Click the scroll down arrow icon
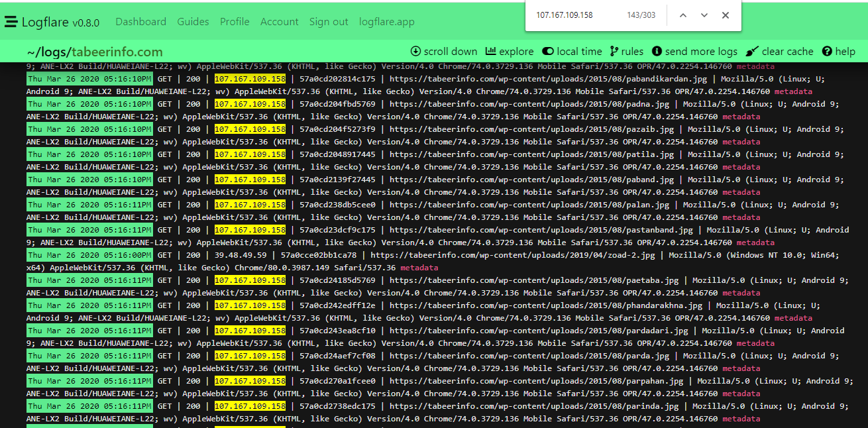This screenshot has width=868, height=428. click(415, 51)
